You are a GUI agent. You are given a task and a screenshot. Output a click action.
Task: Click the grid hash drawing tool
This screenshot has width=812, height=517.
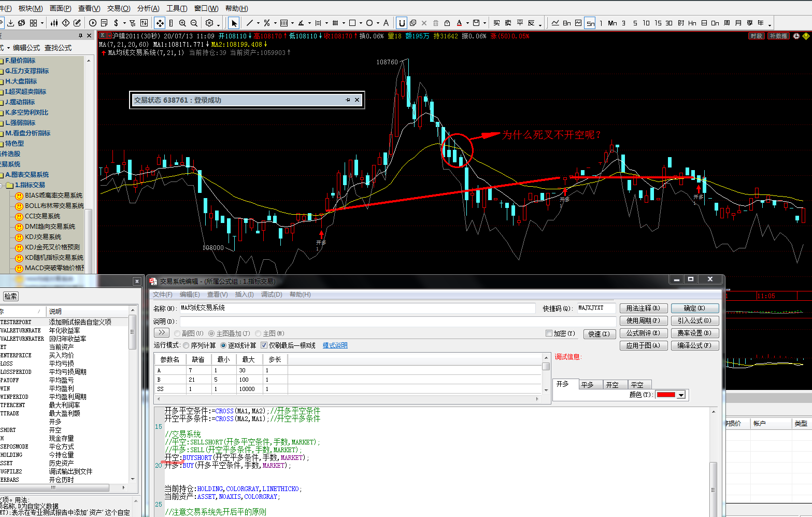point(335,23)
